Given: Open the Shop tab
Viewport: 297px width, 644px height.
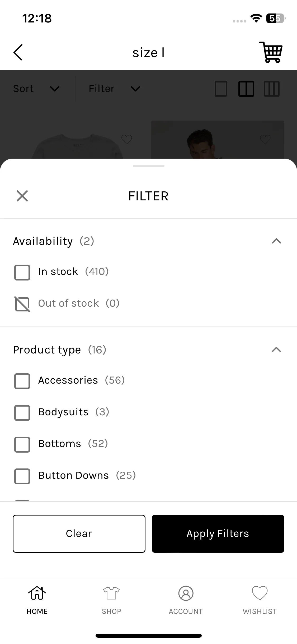Looking at the screenshot, I should (x=111, y=599).
